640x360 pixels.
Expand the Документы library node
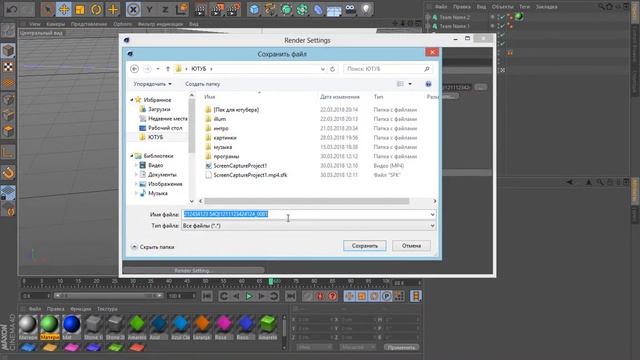136,175
